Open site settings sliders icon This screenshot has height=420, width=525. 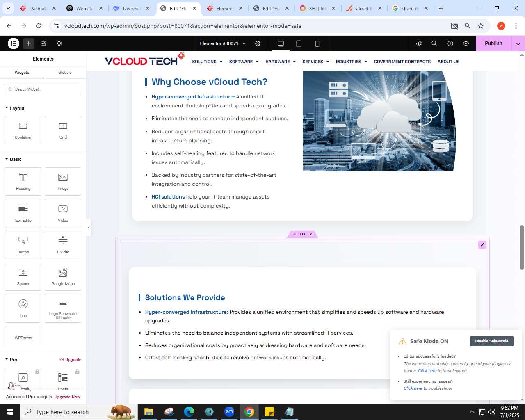[44, 43]
